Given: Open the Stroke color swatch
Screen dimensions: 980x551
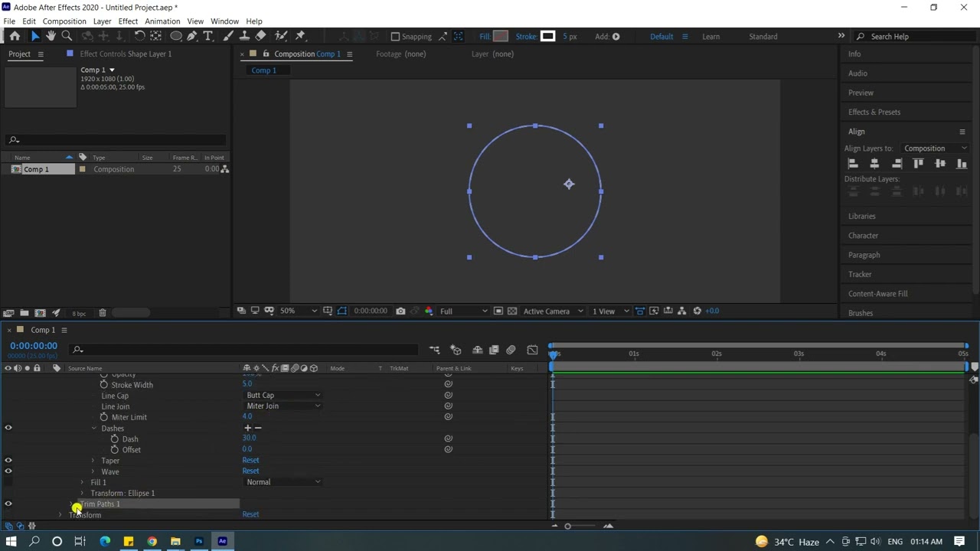Looking at the screenshot, I should tap(547, 36).
